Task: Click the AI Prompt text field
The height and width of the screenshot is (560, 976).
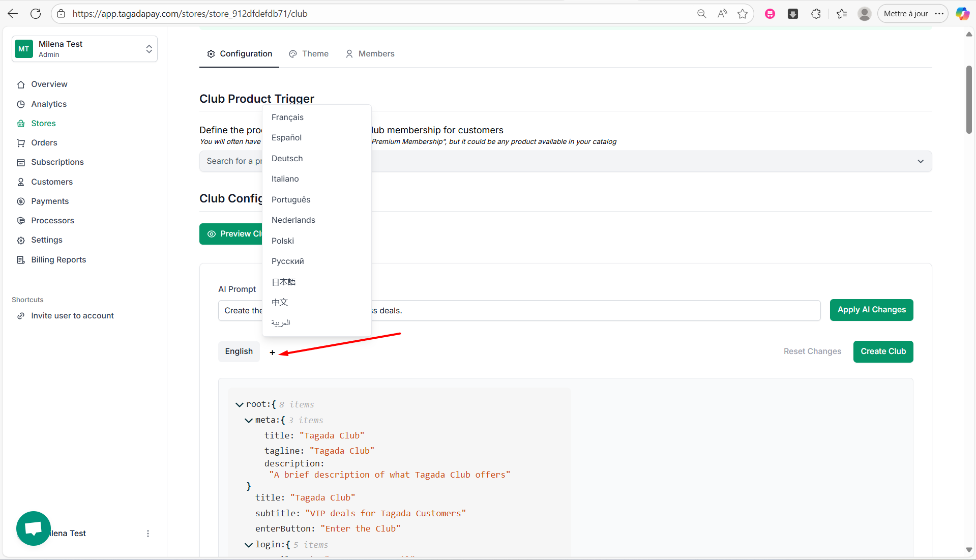Action: click(x=519, y=311)
